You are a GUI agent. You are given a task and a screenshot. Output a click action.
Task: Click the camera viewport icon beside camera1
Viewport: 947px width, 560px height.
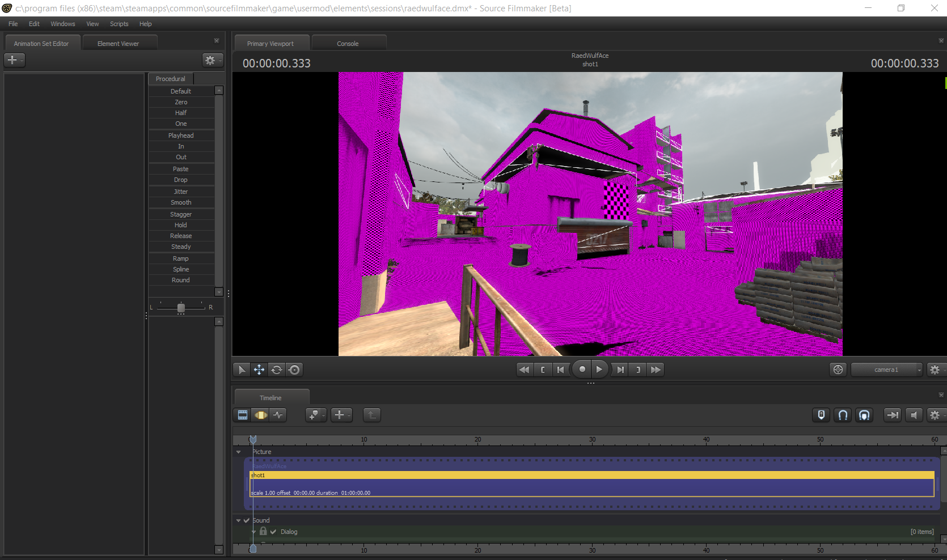[838, 370]
